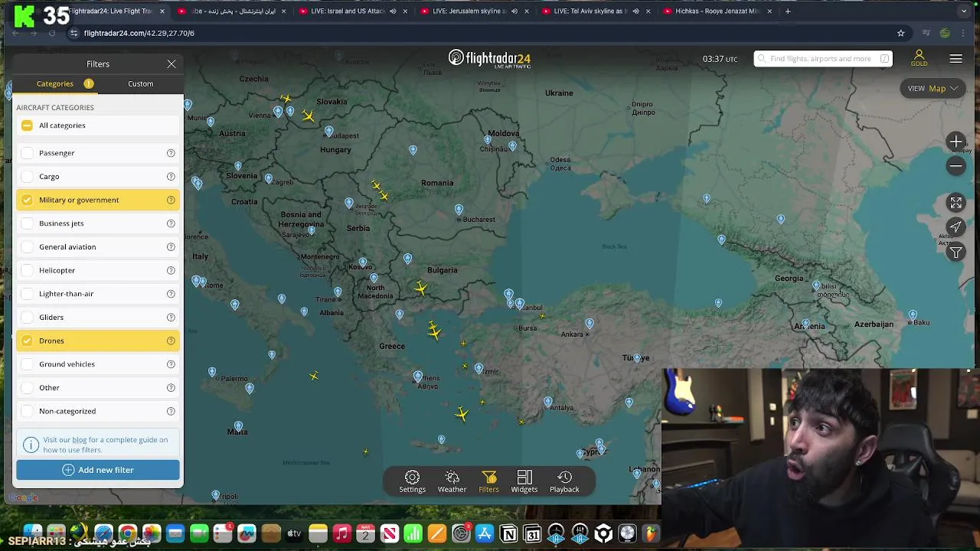Open Notion from the dock
The width and height of the screenshot is (980, 551).
pos(508,533)
